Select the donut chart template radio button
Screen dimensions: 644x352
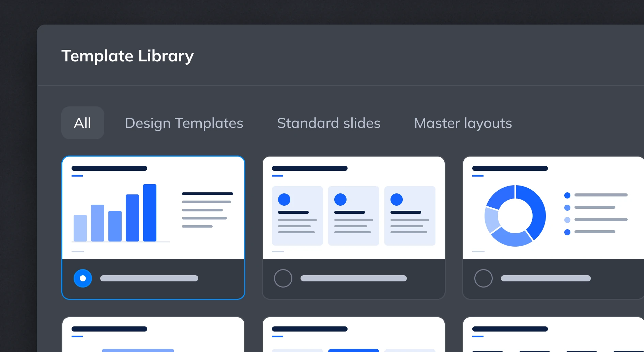(484, 278)
